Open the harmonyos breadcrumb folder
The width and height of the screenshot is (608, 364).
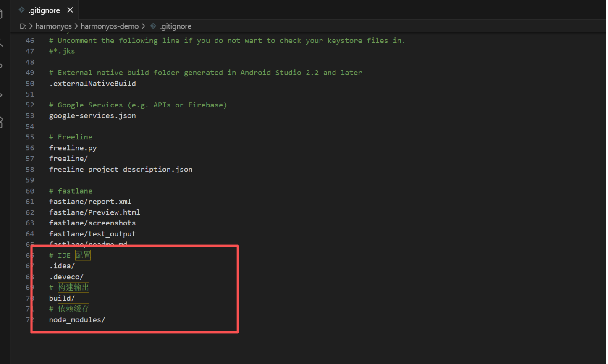tap(53, 26)
